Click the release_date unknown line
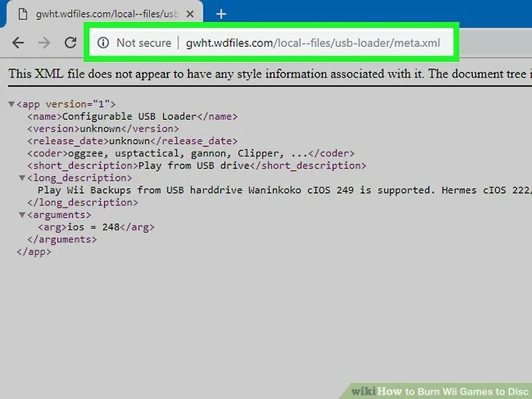The width and height of the screenshot is (532, 399). (x=132, y=141)
